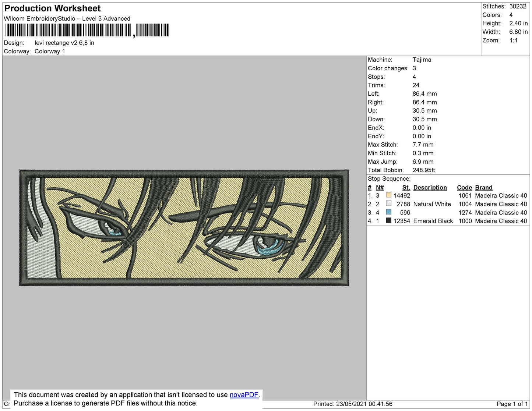The width and height of the screenshot is (532, 411).
Task: Click the thread code '1274'
Action: pos(465,213)
